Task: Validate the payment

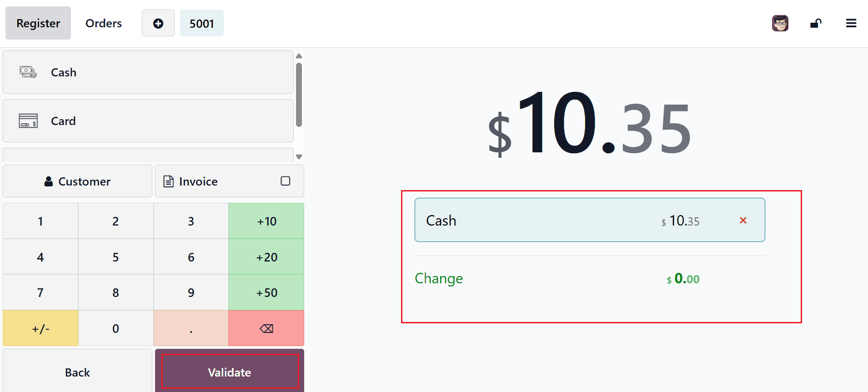Action: (x=229, y=372)
